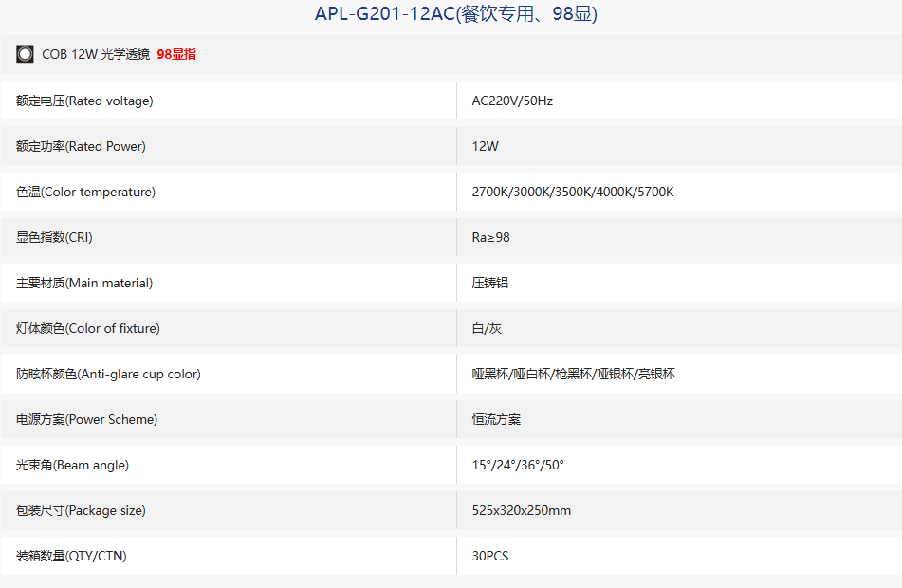Select the 装箱数量(QTY/CTN) label
This screenshot has width=902, height=588.
click(71, 555)
